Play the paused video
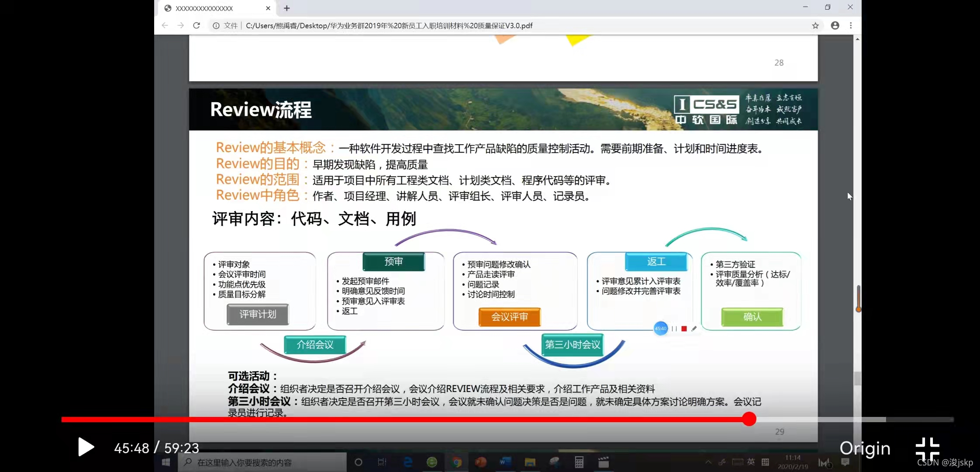This screenshot has height=472, width=980. 86,447
